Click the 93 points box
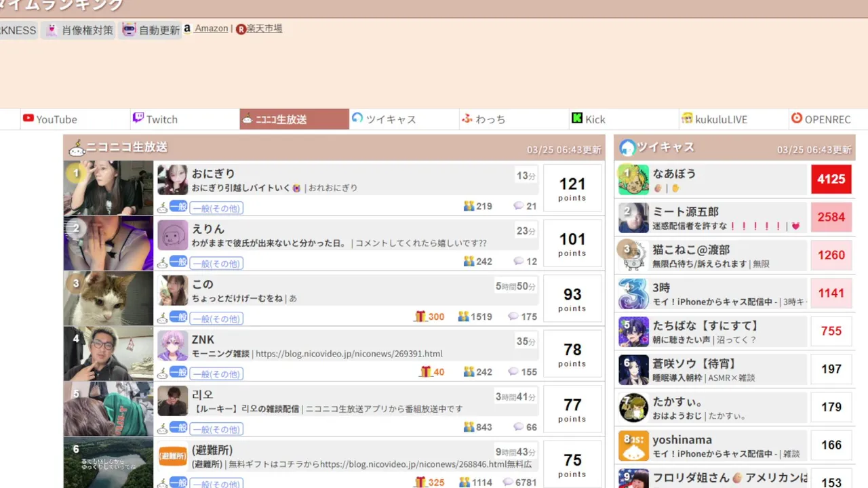The image size is (868, 488). click(572, 298)
